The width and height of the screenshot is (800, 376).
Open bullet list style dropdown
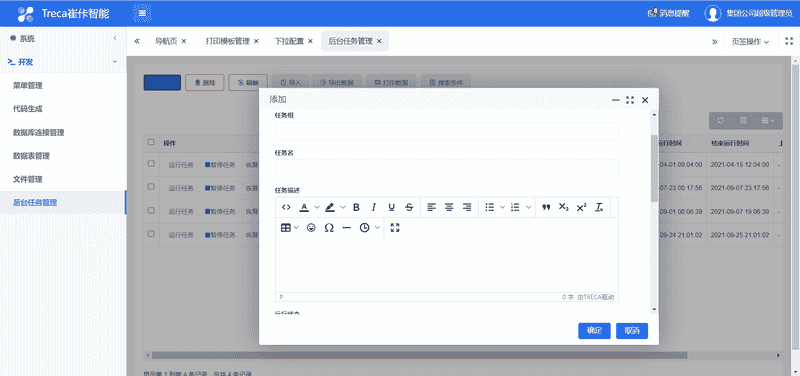pyautogui.click(x=503, y=207)
